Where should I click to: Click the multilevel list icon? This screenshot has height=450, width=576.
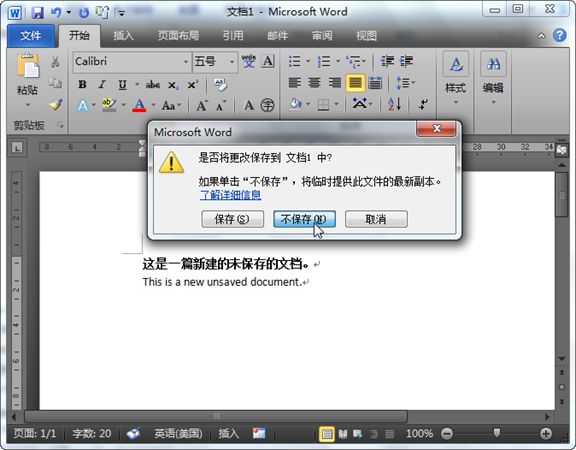[x=354, y=61]
